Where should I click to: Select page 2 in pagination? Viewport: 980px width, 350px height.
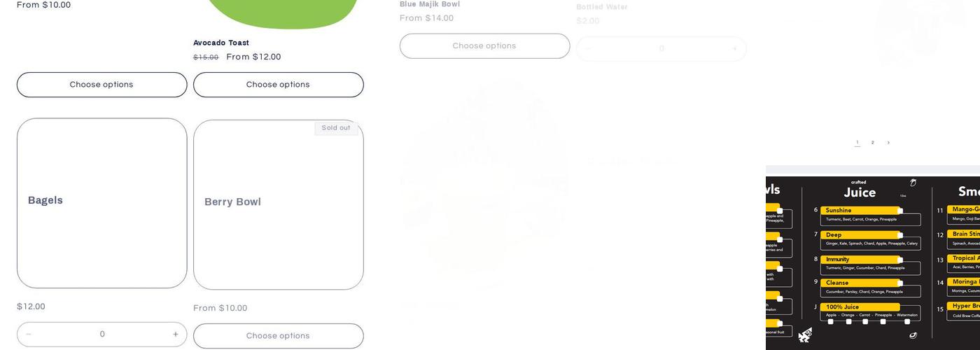[x=873, y=143]
